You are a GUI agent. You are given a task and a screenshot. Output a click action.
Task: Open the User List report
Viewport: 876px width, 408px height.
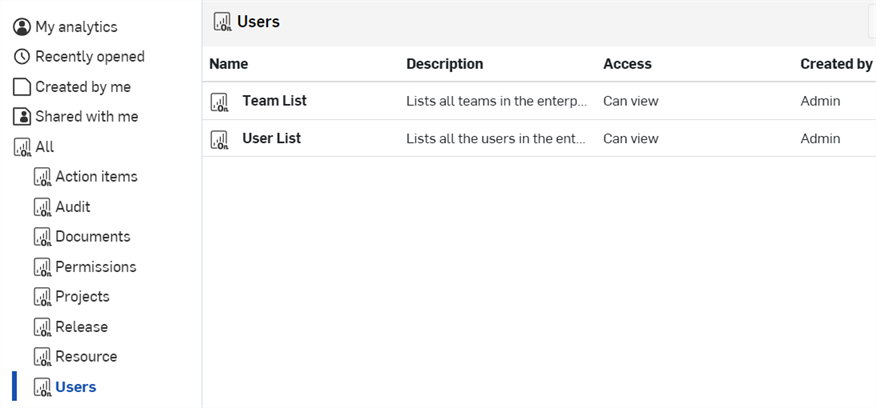point(271,138)
